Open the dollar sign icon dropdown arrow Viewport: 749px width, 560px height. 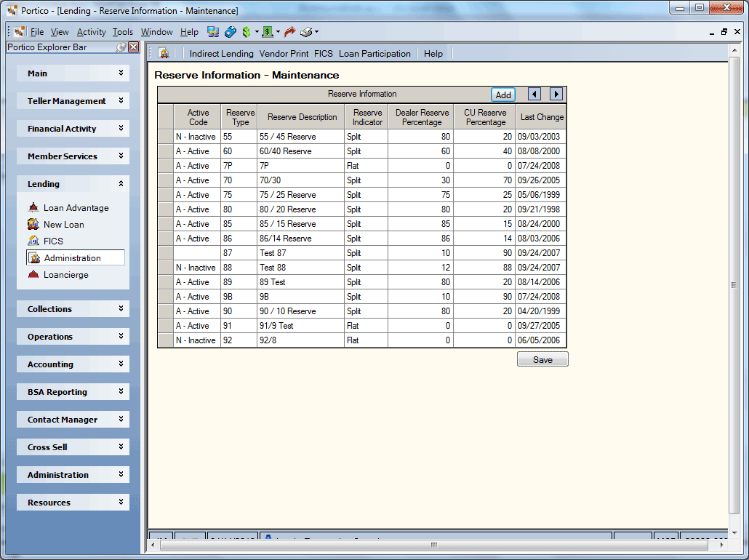coord(257,32)
